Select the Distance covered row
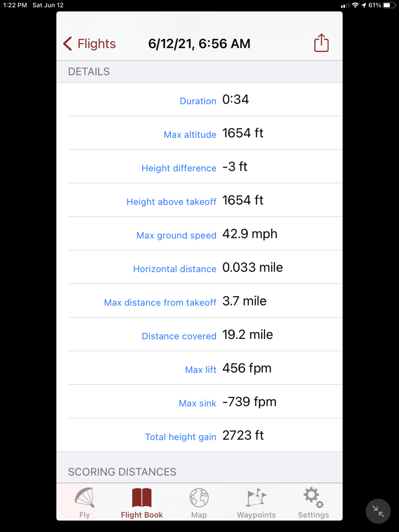 (205, 335)
